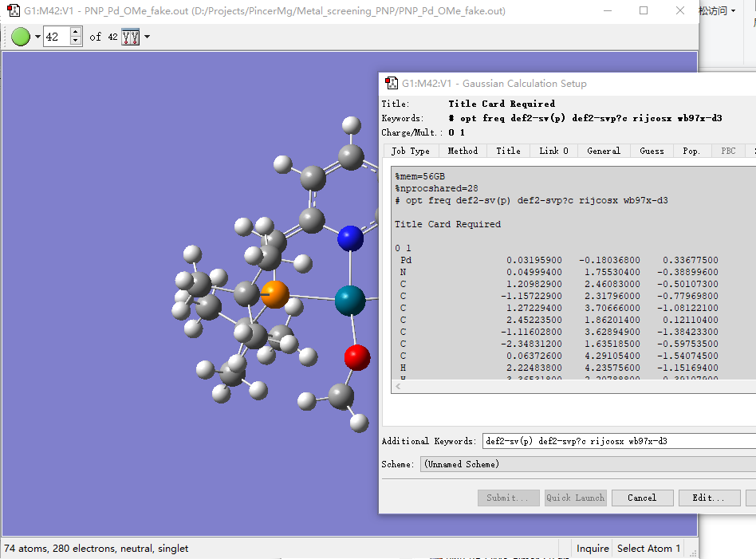Select the blue nitrogen atom in viewer
Viewport: 756px width, 559px height.
(350, 238)
